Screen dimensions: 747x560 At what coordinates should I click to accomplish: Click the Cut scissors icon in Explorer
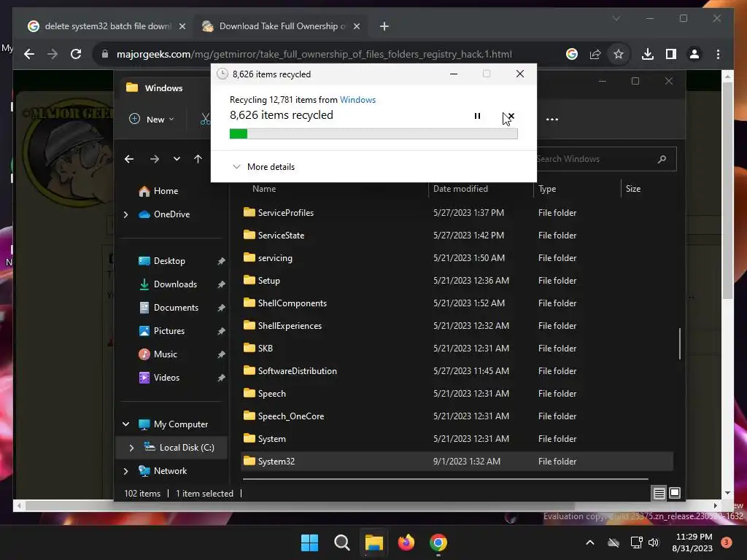click(x=205, y=119)
